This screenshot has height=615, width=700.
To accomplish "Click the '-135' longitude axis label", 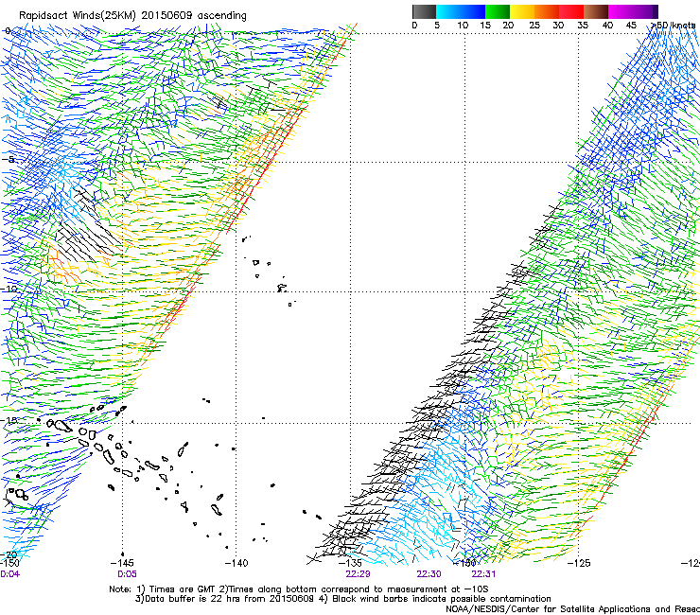I will click(x=350, y=563).
